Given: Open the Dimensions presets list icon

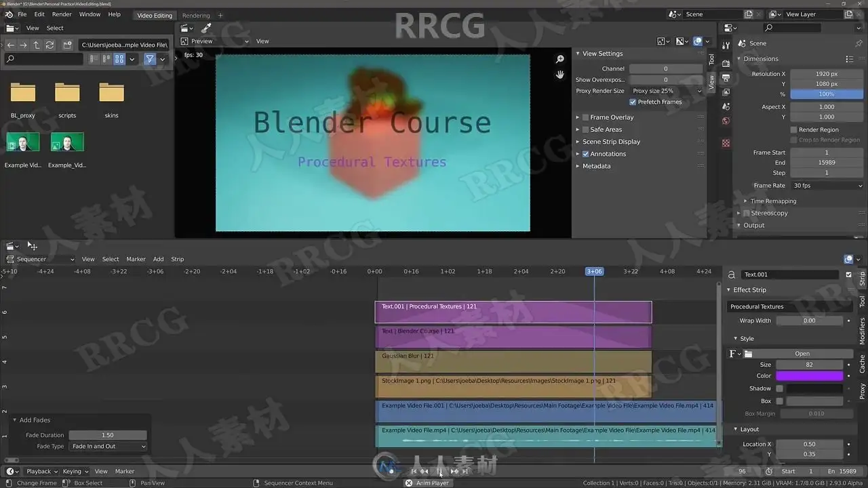Looking at the screenshot, I should [850, 59].
